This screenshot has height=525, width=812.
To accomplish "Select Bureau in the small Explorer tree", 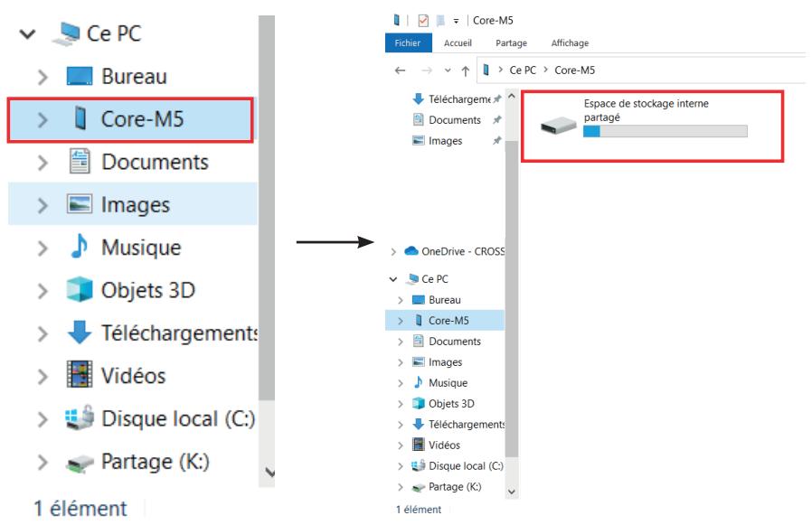I will (x=444, y=300).
